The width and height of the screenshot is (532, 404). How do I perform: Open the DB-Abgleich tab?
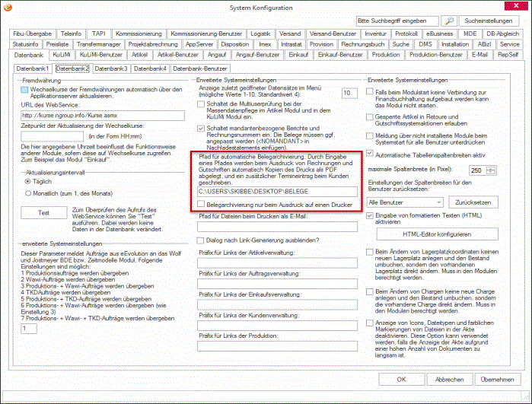click(x=502, y=34)
